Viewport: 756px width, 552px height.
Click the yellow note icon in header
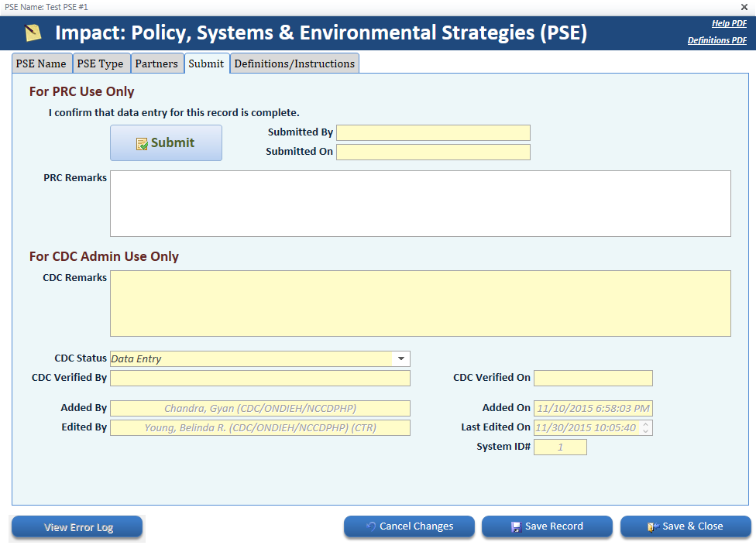point(33,33)
